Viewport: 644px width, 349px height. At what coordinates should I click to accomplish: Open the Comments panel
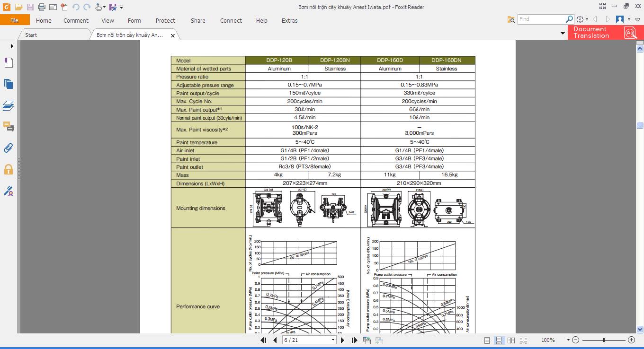tap(8, 127)
